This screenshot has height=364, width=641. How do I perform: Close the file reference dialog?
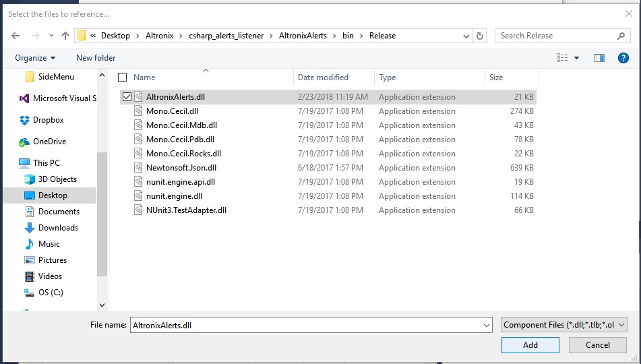[629, 14]
